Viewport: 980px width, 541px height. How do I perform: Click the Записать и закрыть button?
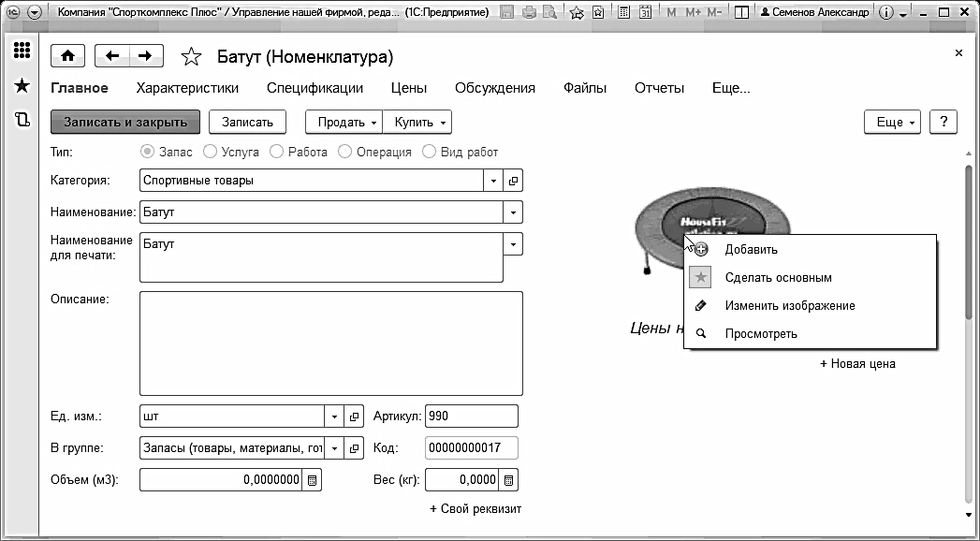(x=125, y=122)
